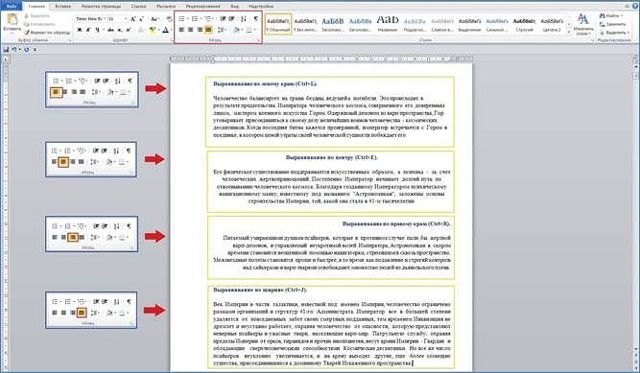Toggle Bold formatting in the ribbon
Viewport: 640px width, 373px height.
(x=80, y=30)
